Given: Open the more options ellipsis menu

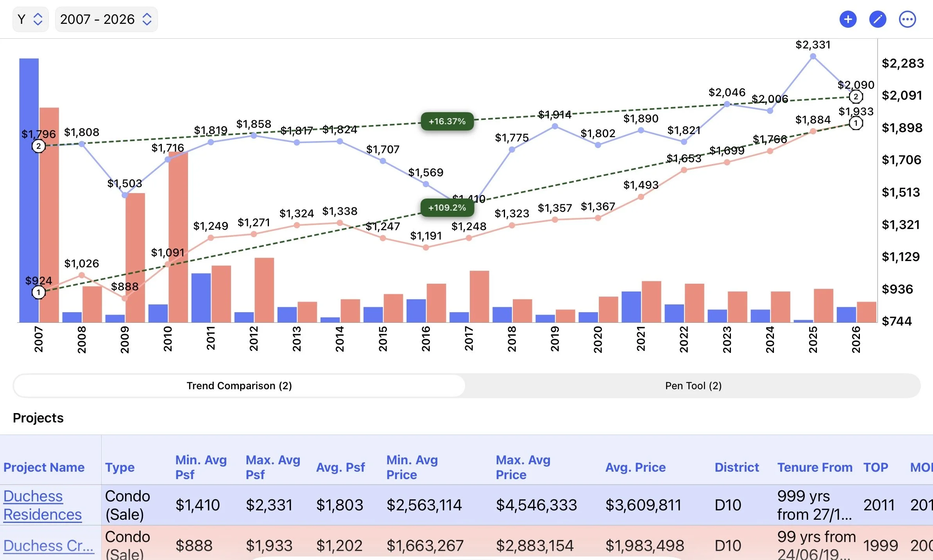Looking at the screenshot, I should 907,19.
